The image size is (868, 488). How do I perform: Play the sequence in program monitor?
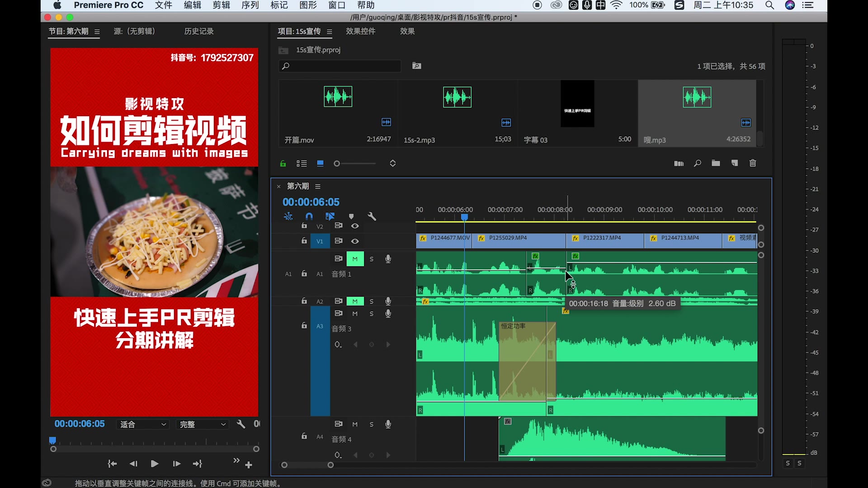155,464
